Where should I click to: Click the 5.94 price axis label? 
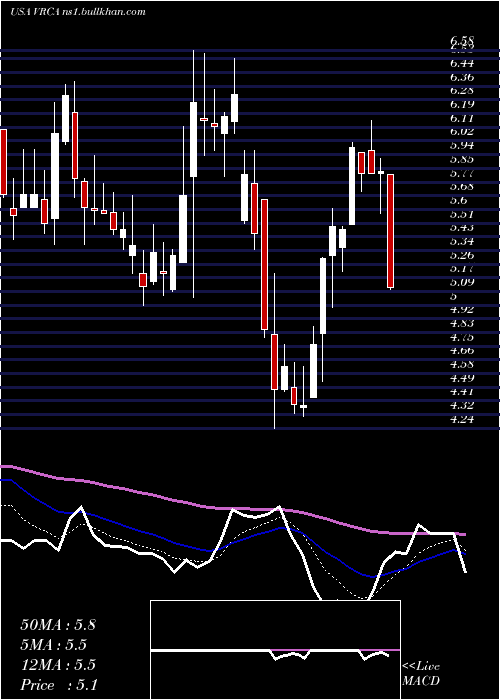pos(462,146)
